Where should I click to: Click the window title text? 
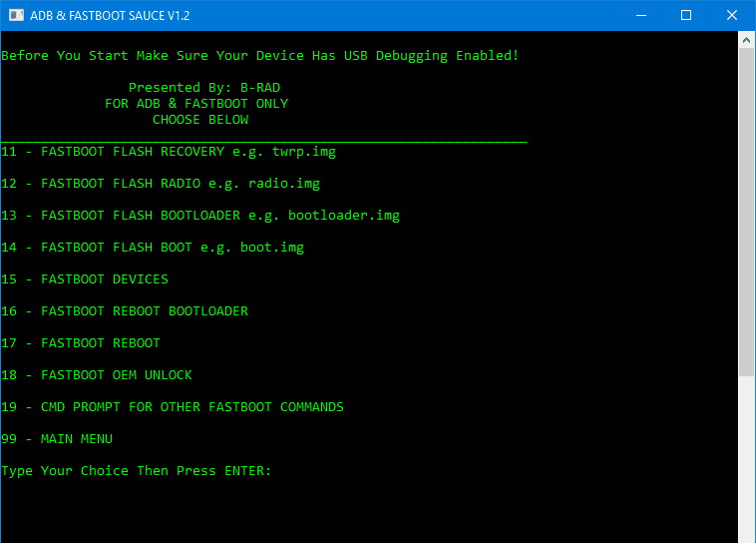pyautogui.click(x=110, y=15)
